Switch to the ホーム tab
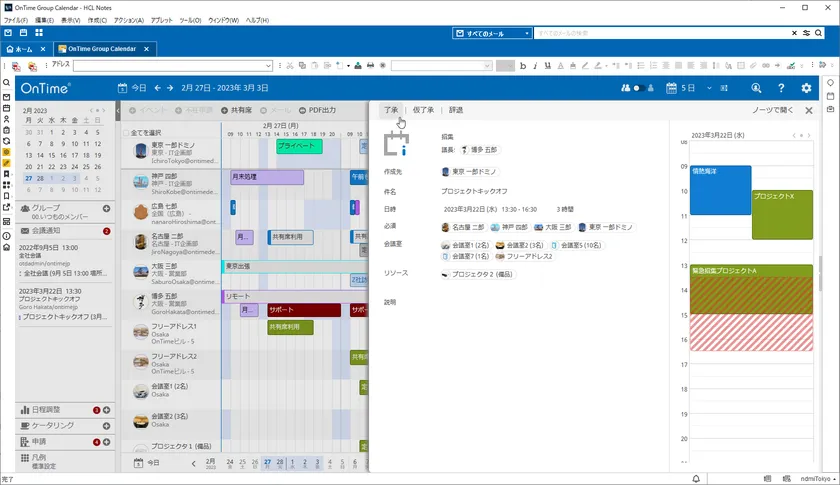Viewport: 840px width, 485px height. [x=19, y=49]
